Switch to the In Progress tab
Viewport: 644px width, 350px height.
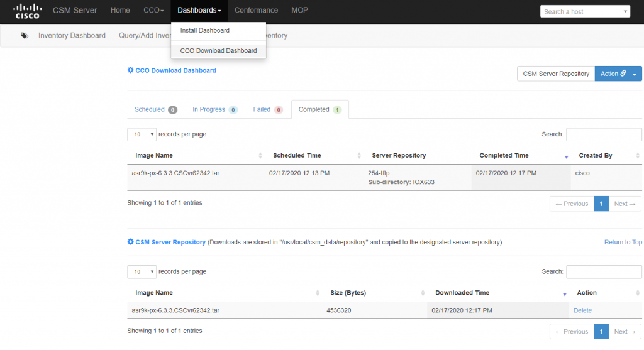[214, 109]
